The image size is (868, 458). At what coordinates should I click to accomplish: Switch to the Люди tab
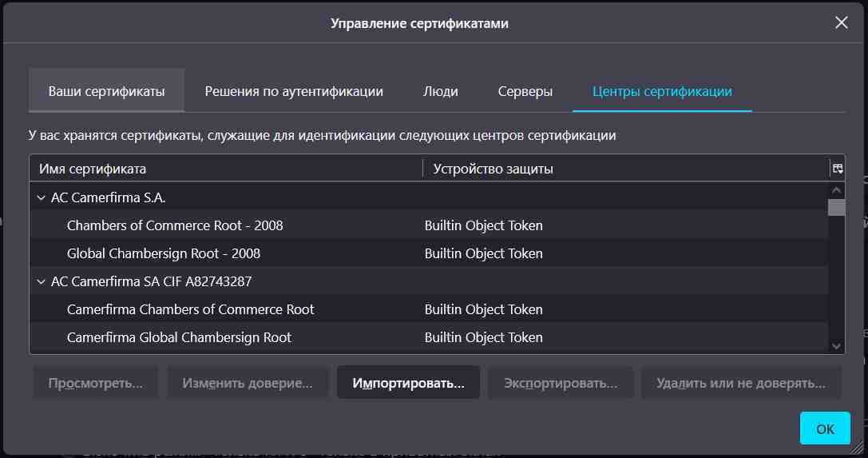[x=441, y=91]
